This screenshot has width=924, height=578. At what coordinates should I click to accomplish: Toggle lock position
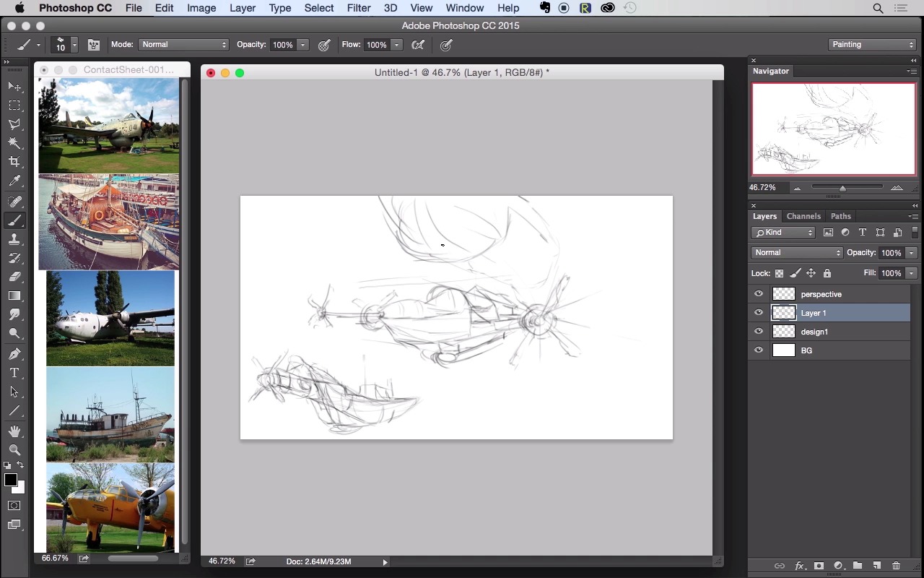click(x=811, y=273)
